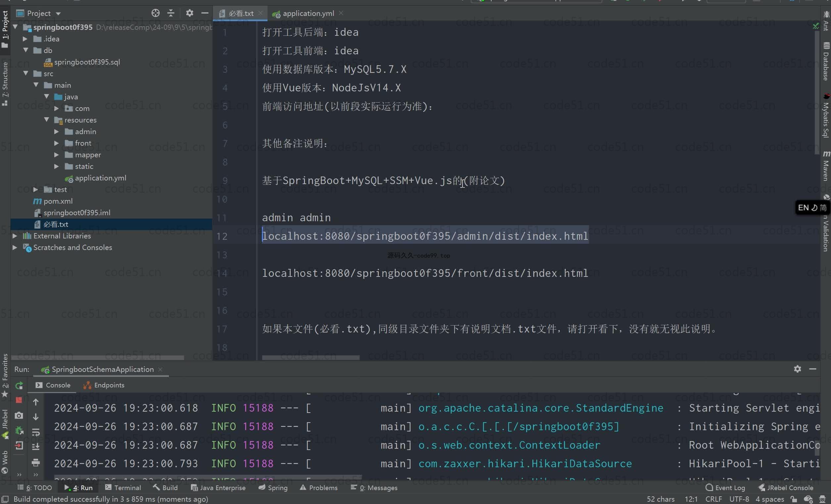
Task: Expand the com package
Action: point(57,108)
